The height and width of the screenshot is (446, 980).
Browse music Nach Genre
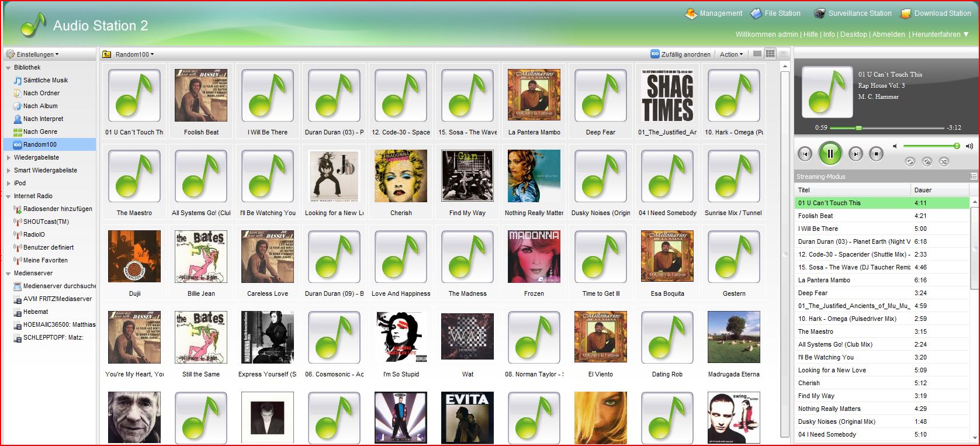pos(40,132)
